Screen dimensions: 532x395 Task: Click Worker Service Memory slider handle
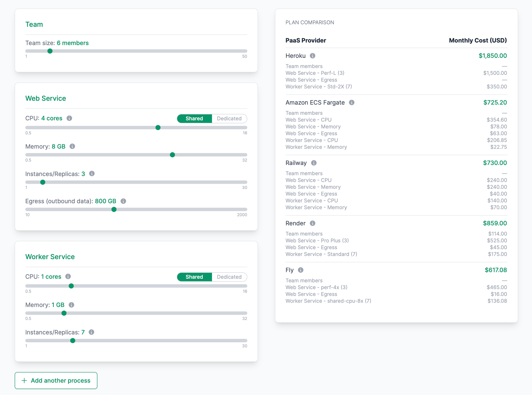[x=64, y=313]
